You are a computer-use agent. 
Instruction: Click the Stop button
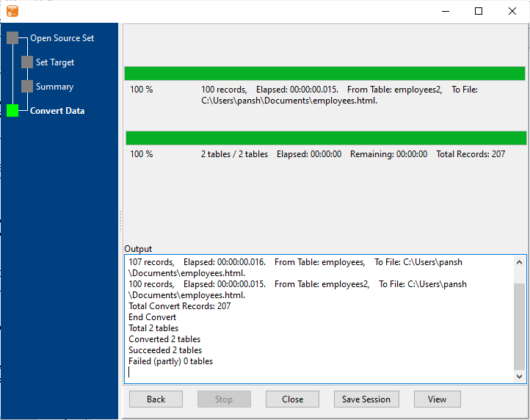pos(224,399)
